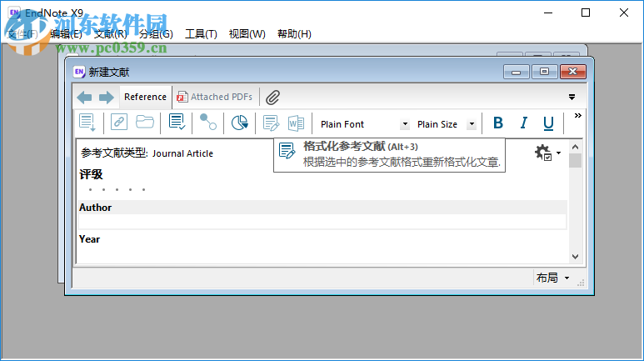Open the 文献(R) menu

111,33
